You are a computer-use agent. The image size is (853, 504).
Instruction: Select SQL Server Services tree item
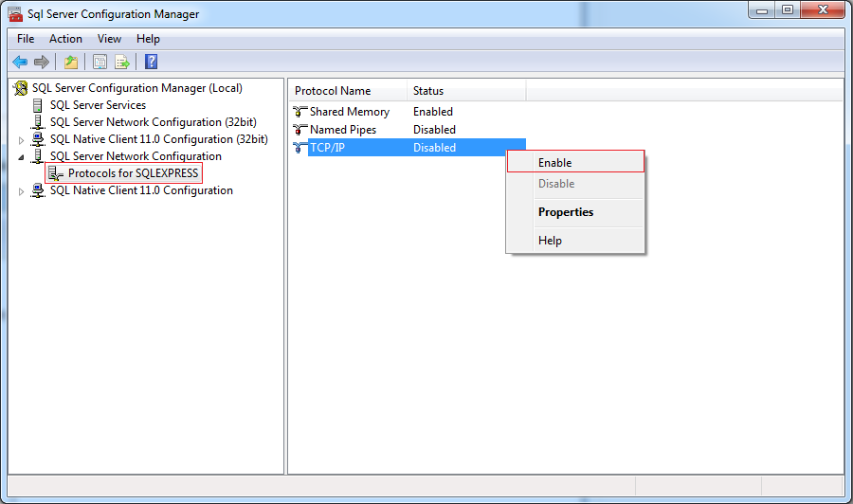pyautogui.click(x=98, y=105)
